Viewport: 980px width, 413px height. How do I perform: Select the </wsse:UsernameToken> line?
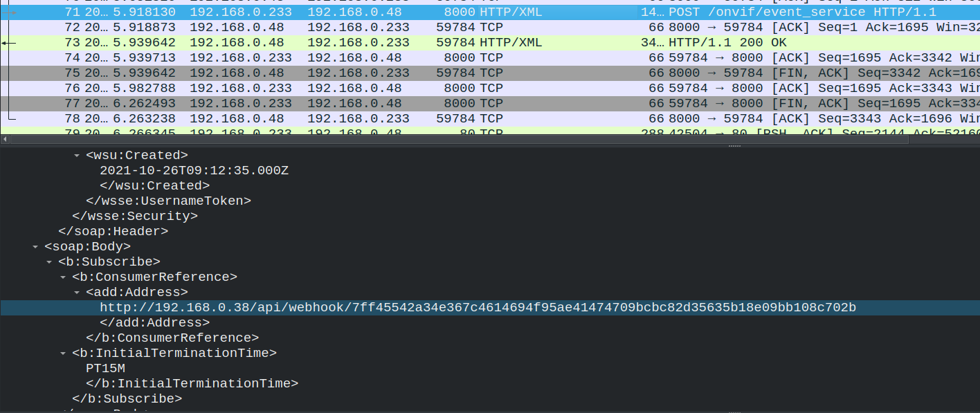pyautogui.click(x=168, y=201)
